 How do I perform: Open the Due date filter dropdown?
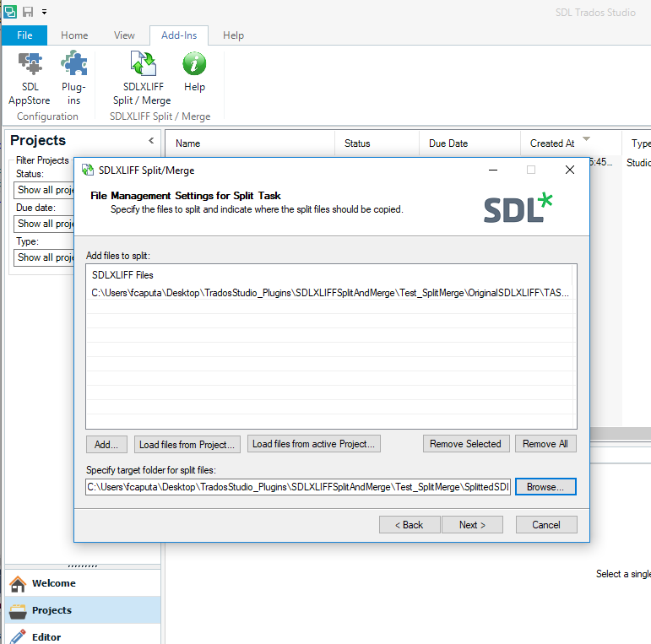(x=44, y=224)
